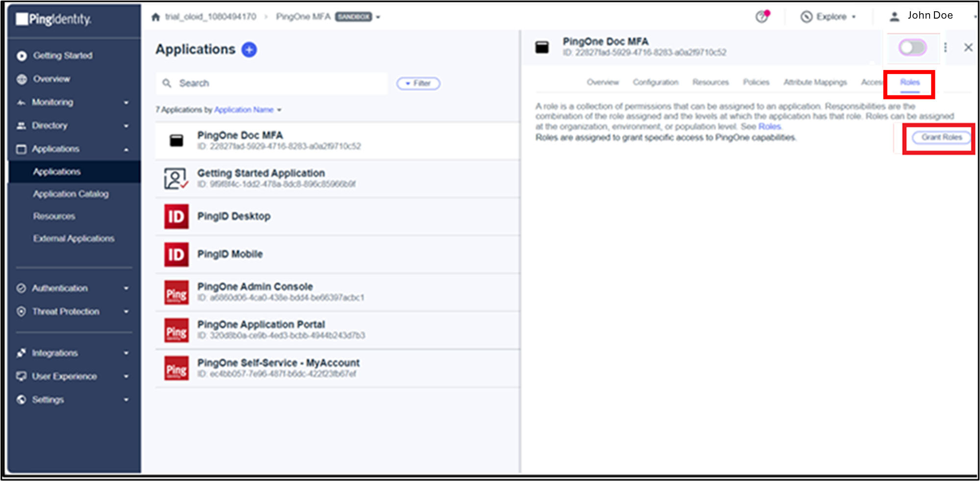
Task: Click the home icon in breadcrumb
Action: [x=156, y=17]
